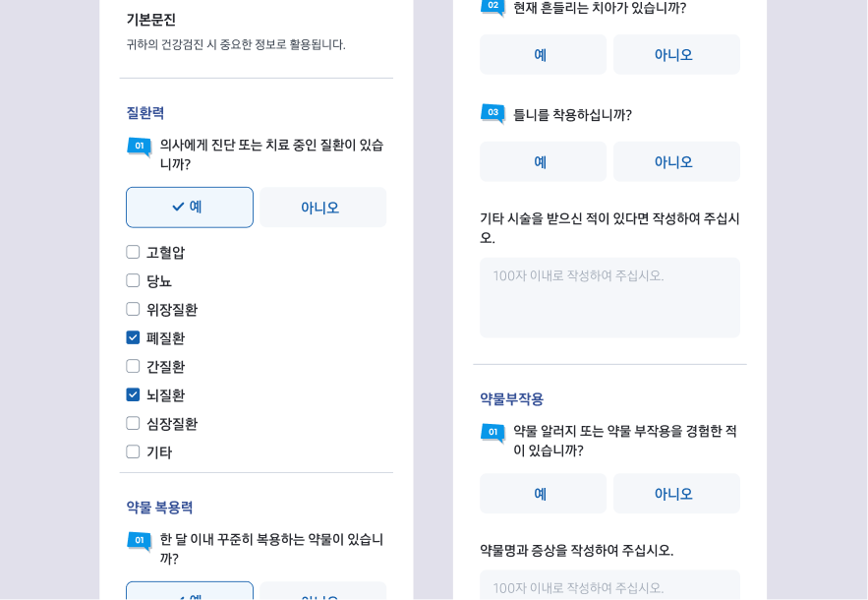The width and height of the screenshot is (868, 600).
Task: Choose 예 for 약물 알러지 question
Action: [x=543, y=493]
